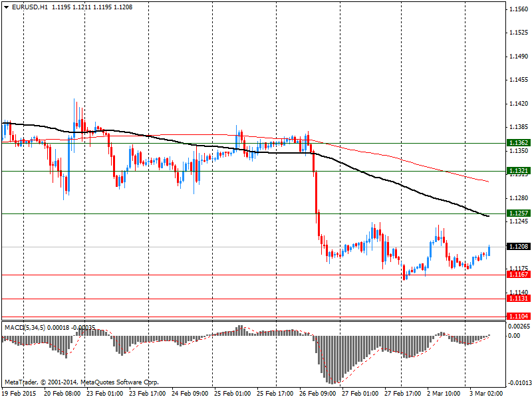532x399 pixels.
Task: Click the 19 Feb 2015 time axis label
Action: (x=19, y=394)
